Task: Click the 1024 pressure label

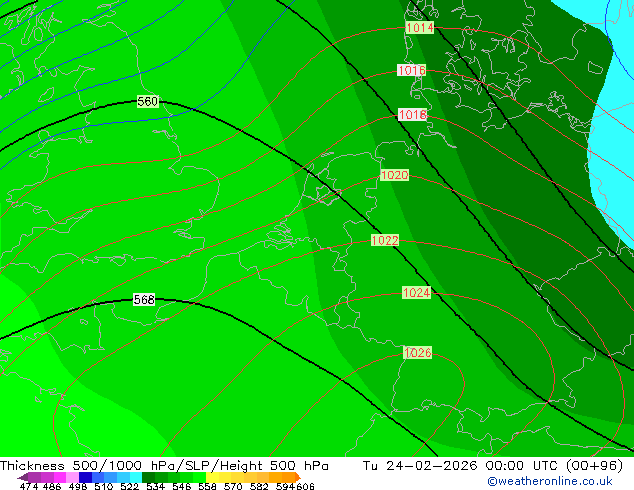Action: pyautogui.click(x=416, y=293)
